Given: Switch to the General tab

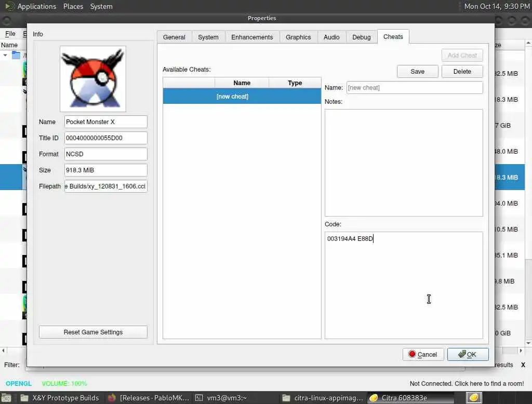Looking at the screenshot, I should click(x=174, y=37).
